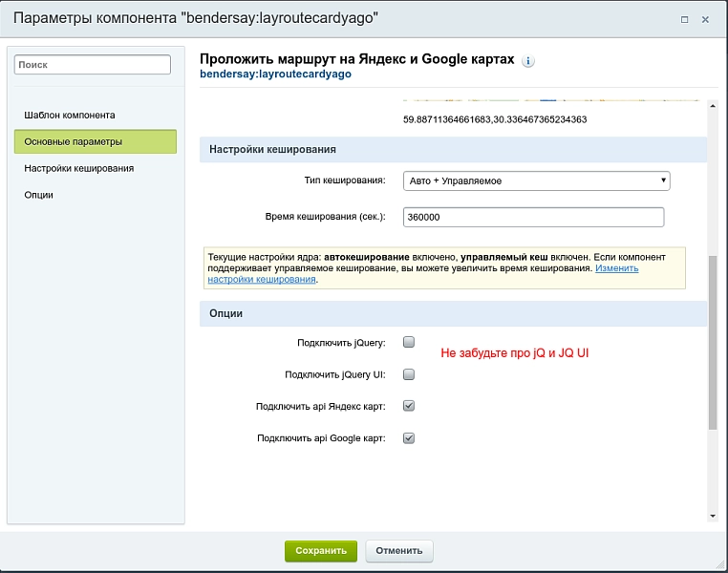Click the bendersay:layroutecardyago component link
Image resolution: width=728 pixels, height=573 pixels.
click(275, 74)
